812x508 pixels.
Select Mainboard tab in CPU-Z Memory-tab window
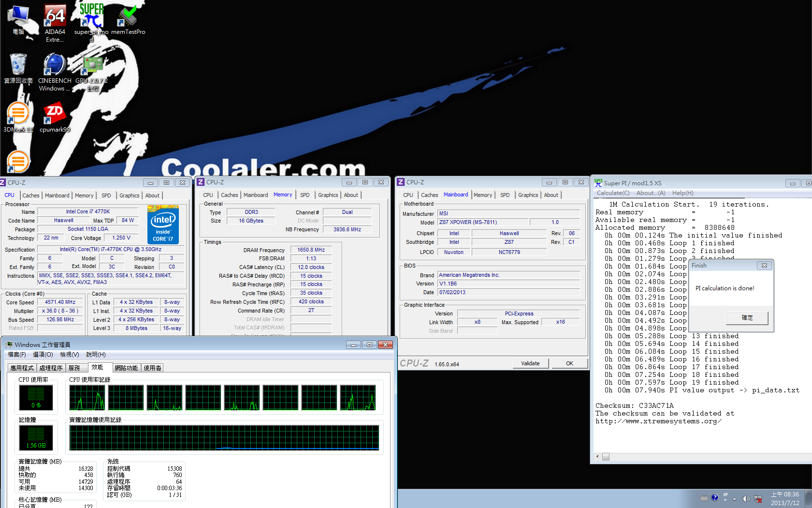coord(256,195)
